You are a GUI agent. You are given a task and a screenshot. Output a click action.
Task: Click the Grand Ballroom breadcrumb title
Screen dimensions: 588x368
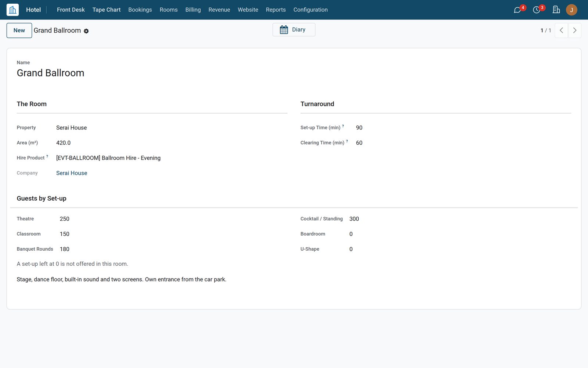57,31
